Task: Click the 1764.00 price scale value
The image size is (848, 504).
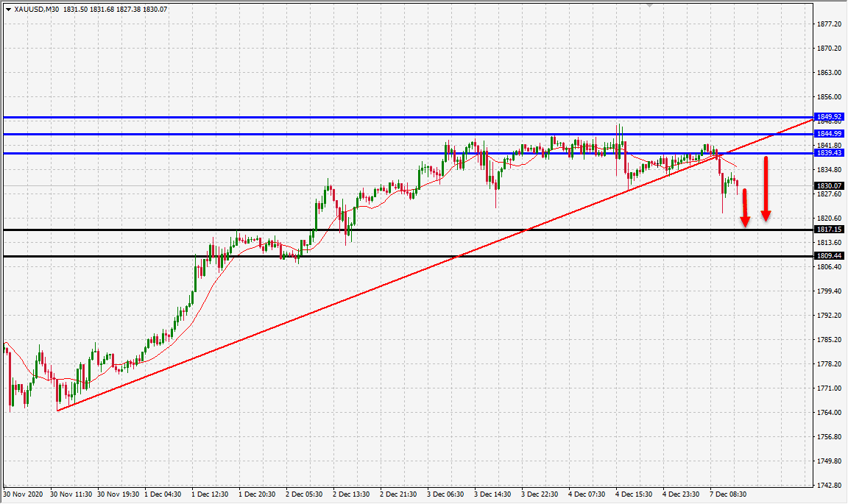Action: [829, 413]
